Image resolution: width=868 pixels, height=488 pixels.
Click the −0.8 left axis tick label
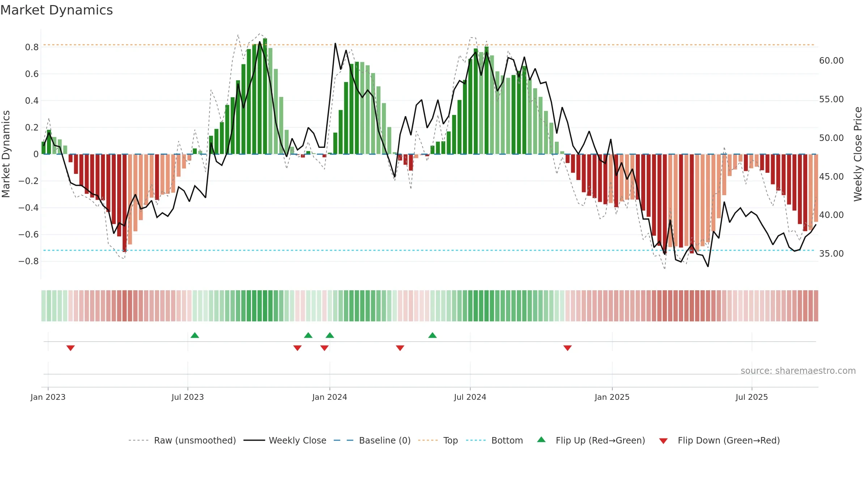[29, 261]
